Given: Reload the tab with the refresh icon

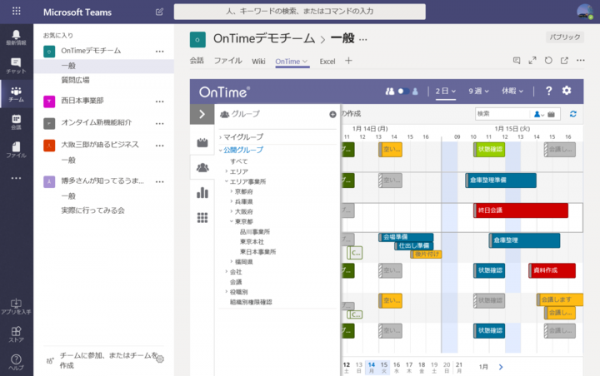Looking at the screenshot, I should pos(548,60).
